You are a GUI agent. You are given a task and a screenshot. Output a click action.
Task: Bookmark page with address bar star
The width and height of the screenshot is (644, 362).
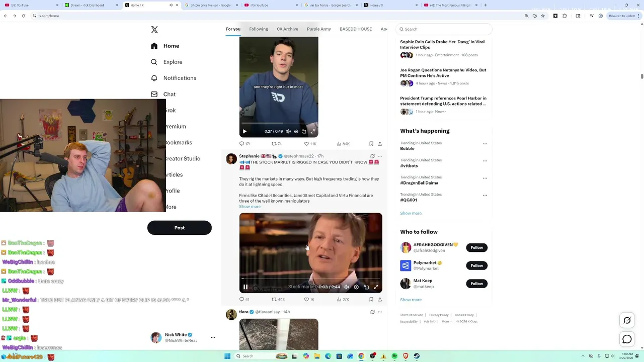[x=543, y=16]
